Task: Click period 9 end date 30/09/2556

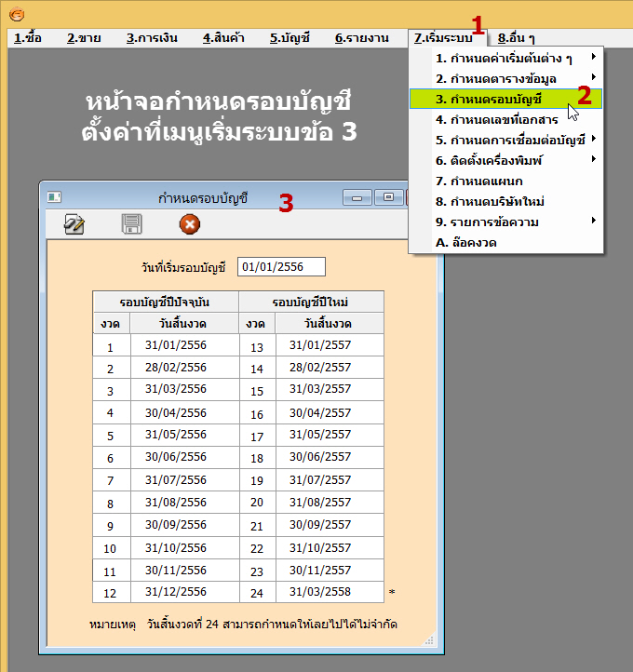Action: (x=184, y=525)
